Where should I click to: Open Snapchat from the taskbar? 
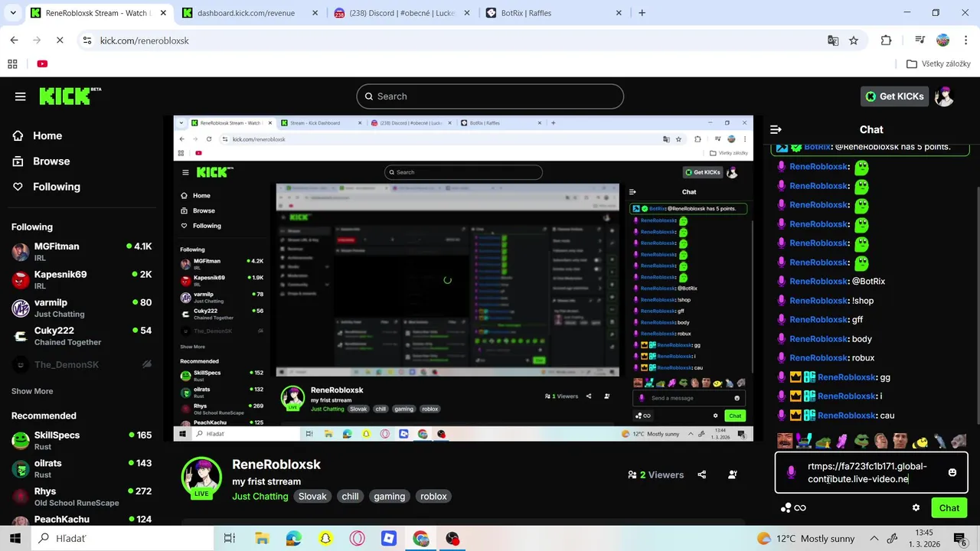click(325, 539)
